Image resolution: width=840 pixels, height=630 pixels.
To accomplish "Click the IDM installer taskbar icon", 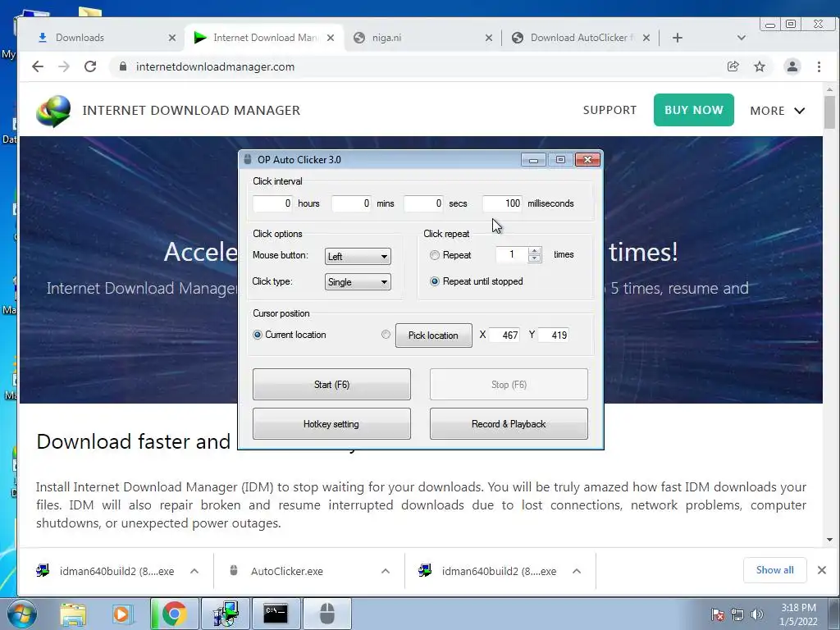I will [226, 614].
